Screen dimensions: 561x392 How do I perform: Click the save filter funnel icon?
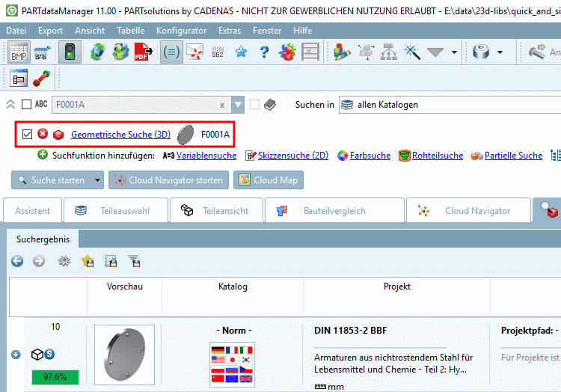click(x=135, y=261)
